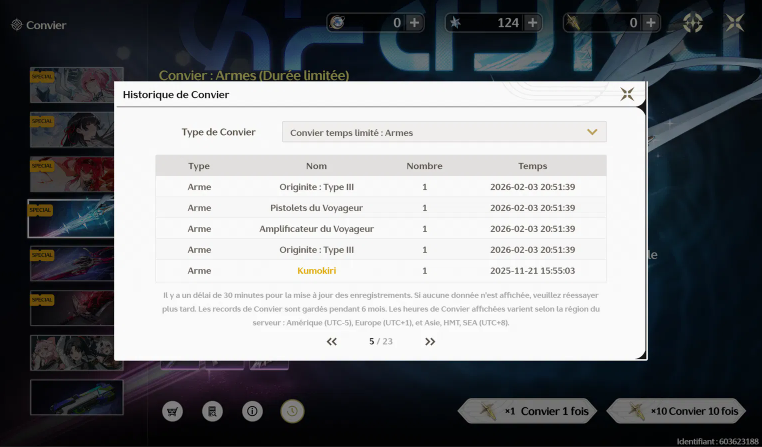This screenshot has width=762, height=447.
Task: Select the highlighted blue sword weapon banner
Action: [71, 219]
